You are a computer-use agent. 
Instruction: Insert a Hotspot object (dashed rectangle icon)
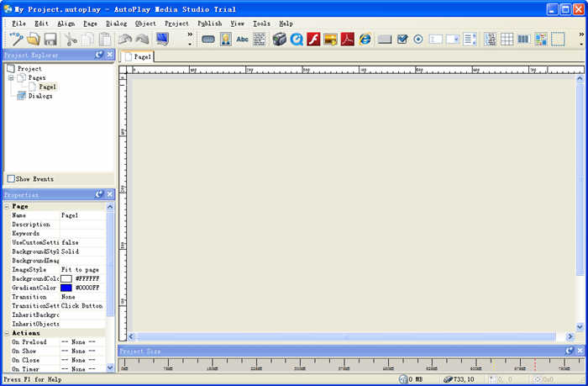click(558, 39)
